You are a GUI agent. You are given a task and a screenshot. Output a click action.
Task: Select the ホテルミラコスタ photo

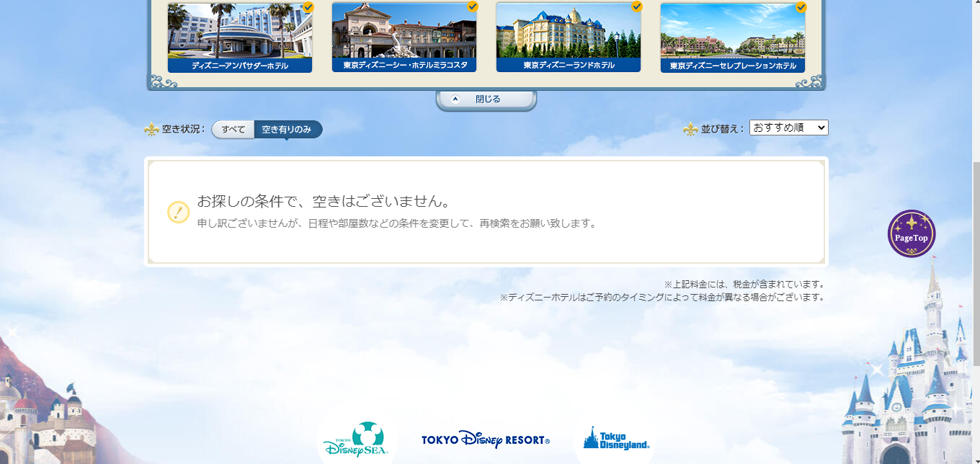pos(404,31)
